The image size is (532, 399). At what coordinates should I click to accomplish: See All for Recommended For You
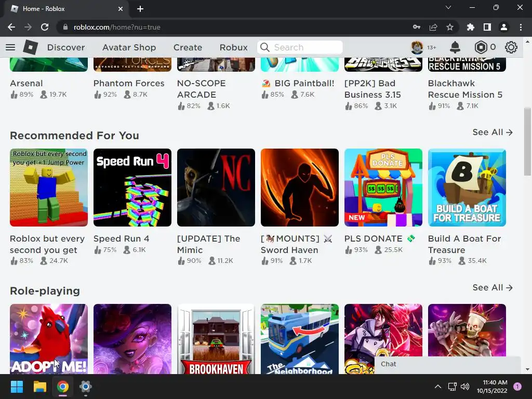[x=493, y=132]
